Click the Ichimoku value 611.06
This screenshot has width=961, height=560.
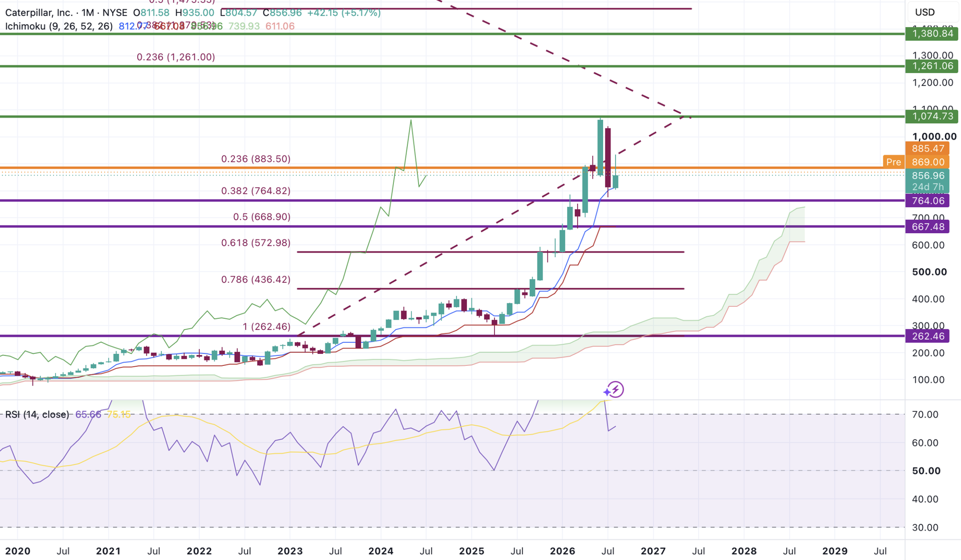pyautogui.click(x=280, y=26)
